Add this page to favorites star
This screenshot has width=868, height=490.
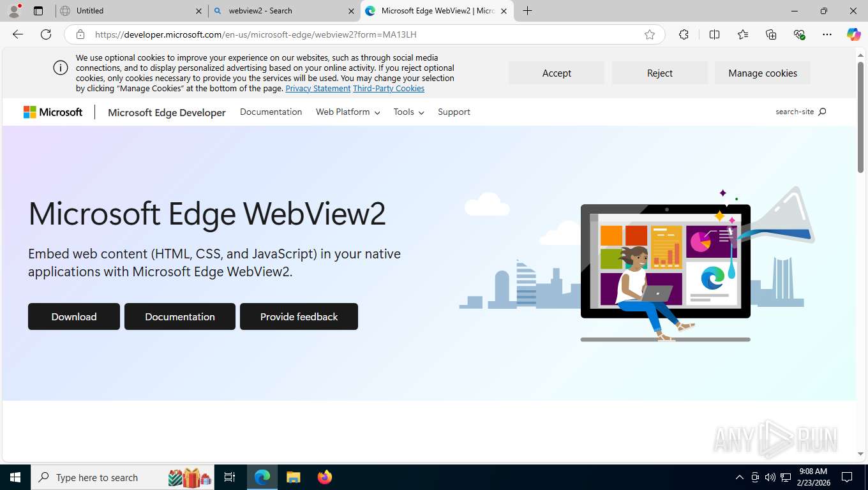(650, 34)
